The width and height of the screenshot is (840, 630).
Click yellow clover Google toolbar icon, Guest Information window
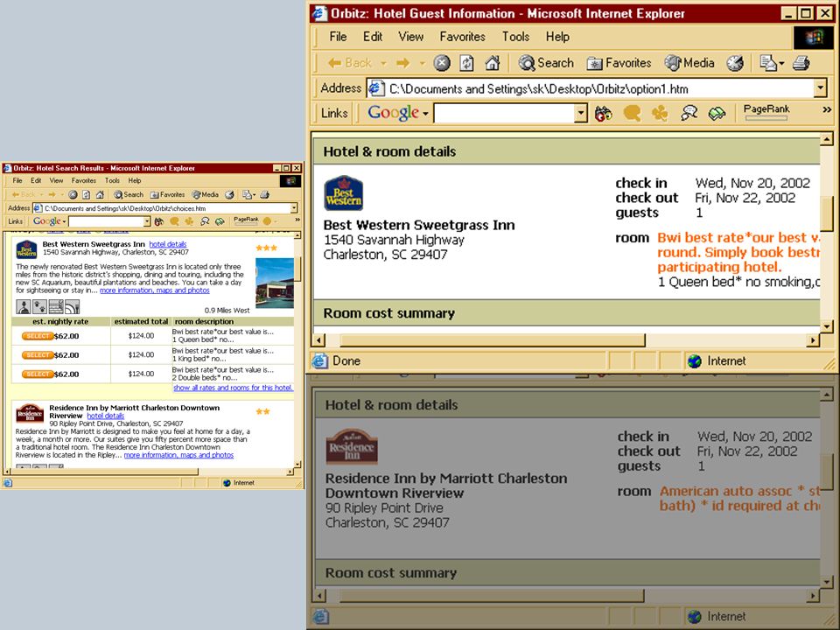click(660, 113)
